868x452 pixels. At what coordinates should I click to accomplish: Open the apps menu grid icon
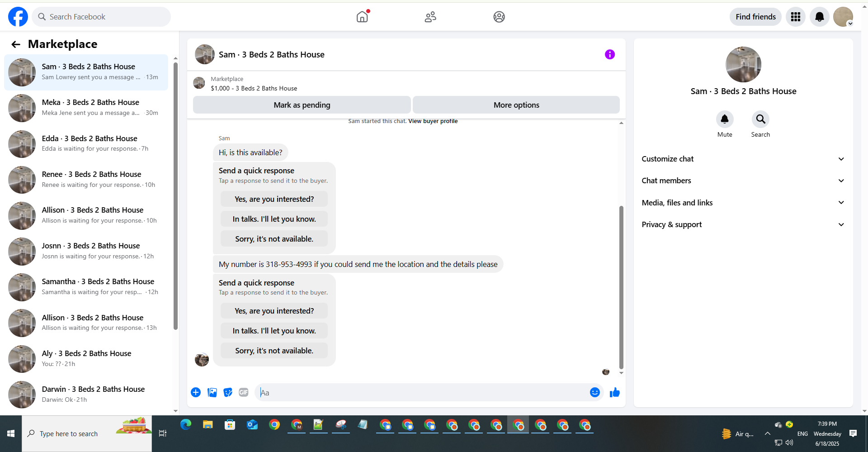(x=796, y=17)
